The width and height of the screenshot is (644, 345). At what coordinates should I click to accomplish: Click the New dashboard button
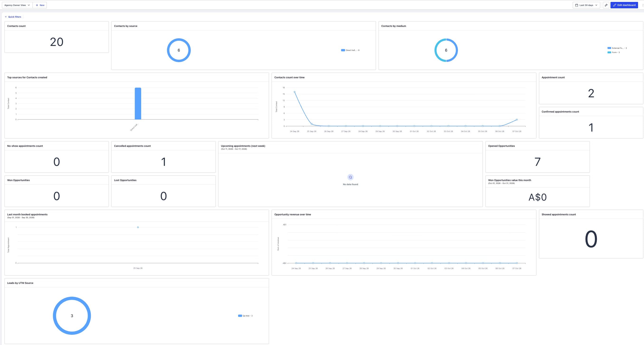40,5
